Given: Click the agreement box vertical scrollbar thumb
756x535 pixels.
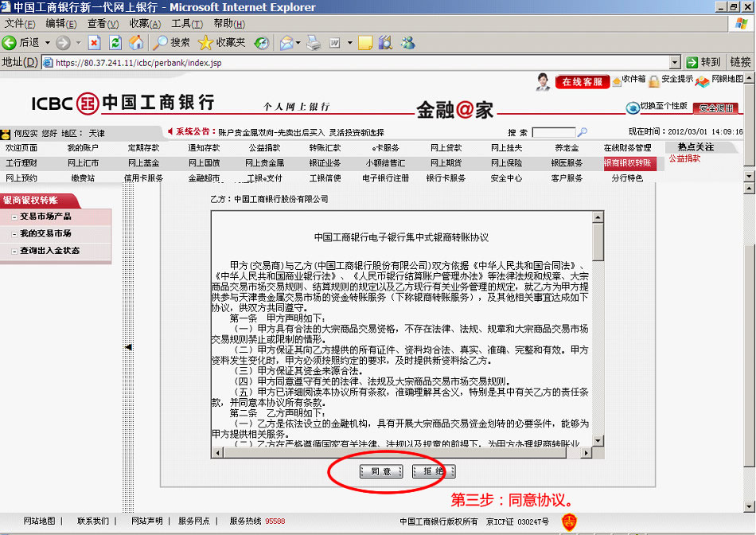Looking at the screenshot, I should 598,242.
